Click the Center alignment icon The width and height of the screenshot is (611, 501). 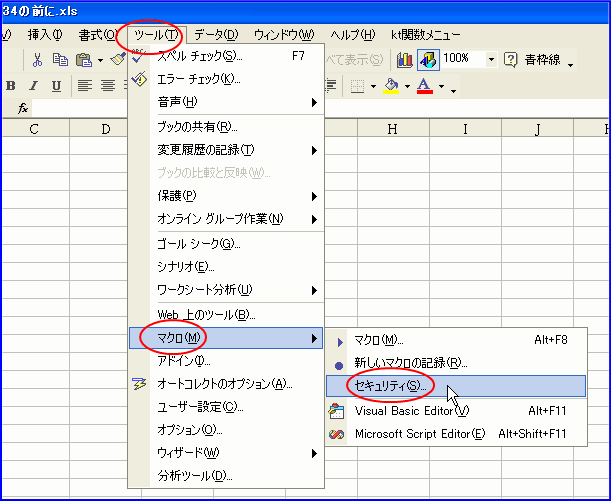click(108, 85)
